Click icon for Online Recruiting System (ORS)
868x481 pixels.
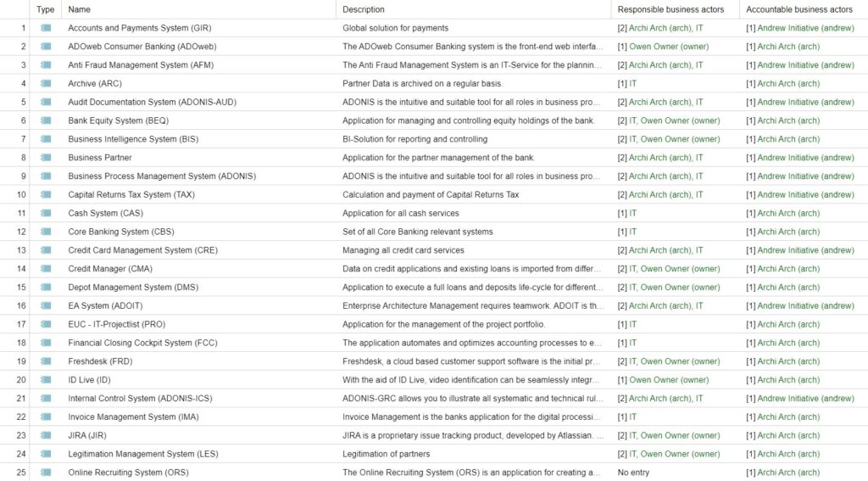46,473
